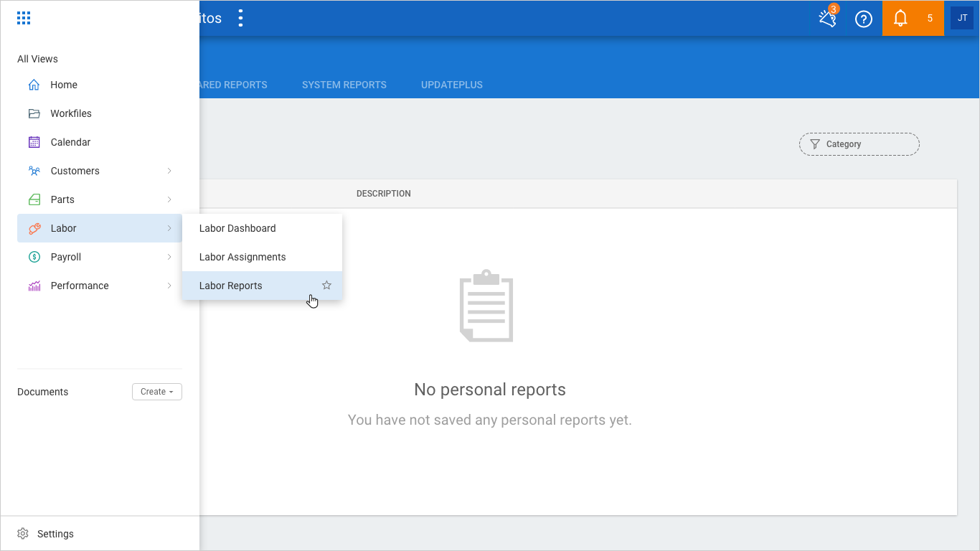
Task: Expand the Customers submenu chevron
Action: click(169, 171)
